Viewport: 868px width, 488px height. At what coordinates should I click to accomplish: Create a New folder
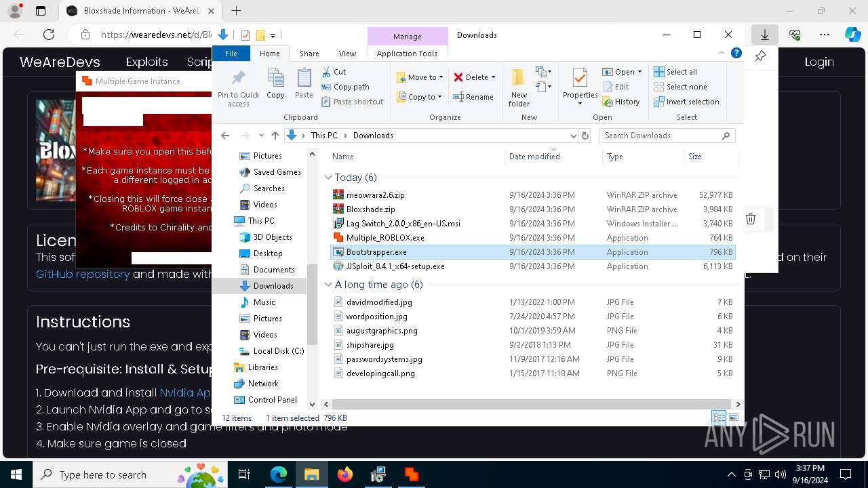click(519, 87)
